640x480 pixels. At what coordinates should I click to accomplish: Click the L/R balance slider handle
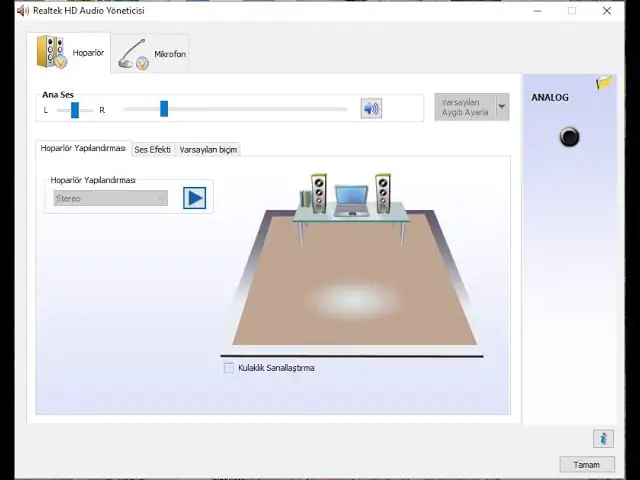(75, 110)
